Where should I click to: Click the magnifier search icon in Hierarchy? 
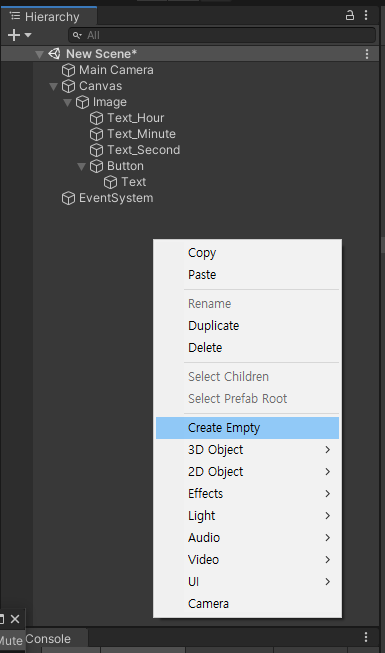coord(77,35)
